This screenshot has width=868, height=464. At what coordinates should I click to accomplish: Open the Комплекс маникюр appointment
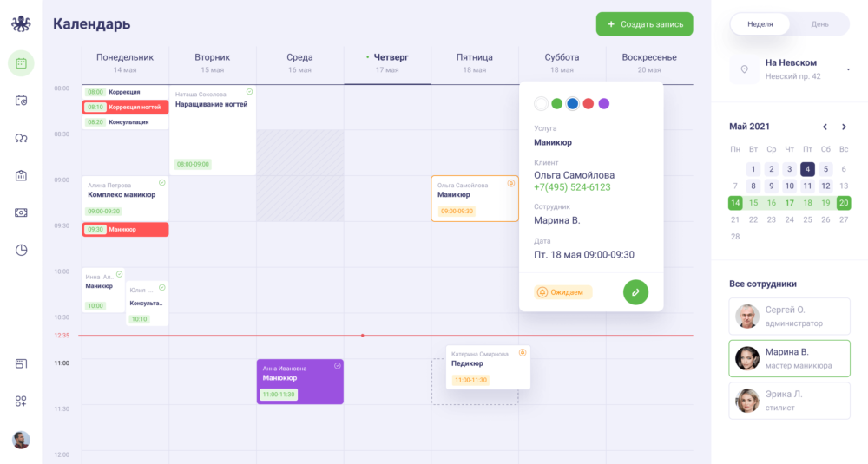(x=125, y=198)
